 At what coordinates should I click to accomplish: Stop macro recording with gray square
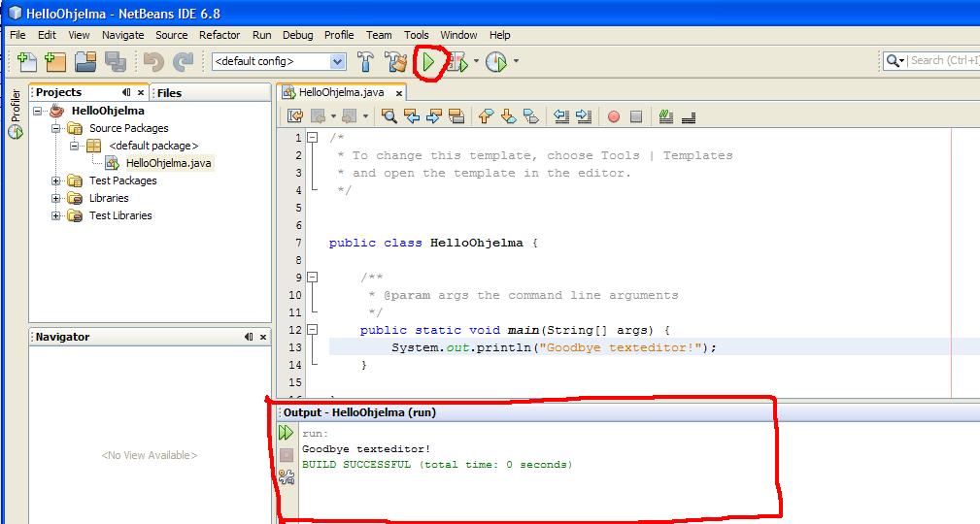[636, 116]
